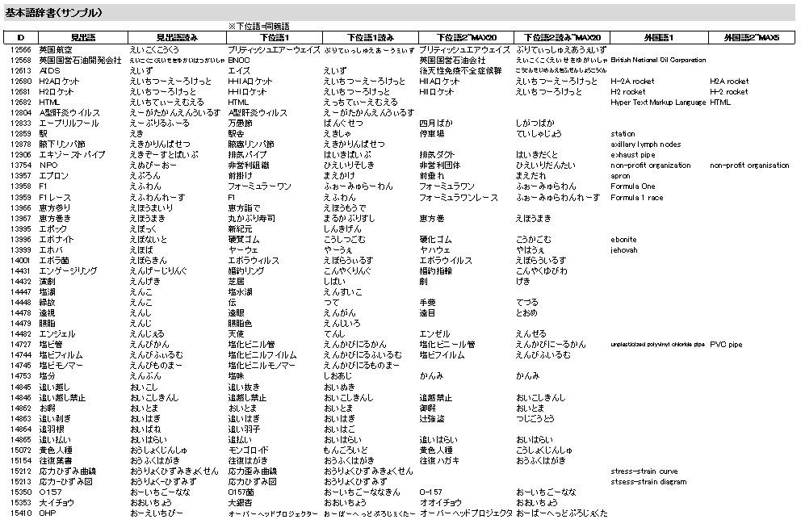801x532 pixels.
Task: Click the title 基本語辞書(サンプル)
Action: point(53,13)
